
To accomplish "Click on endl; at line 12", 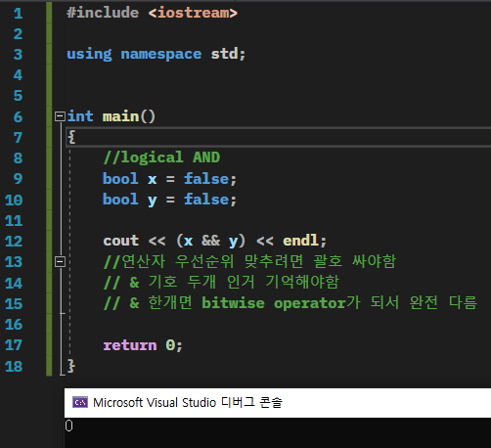I will [x=304, y=241].
